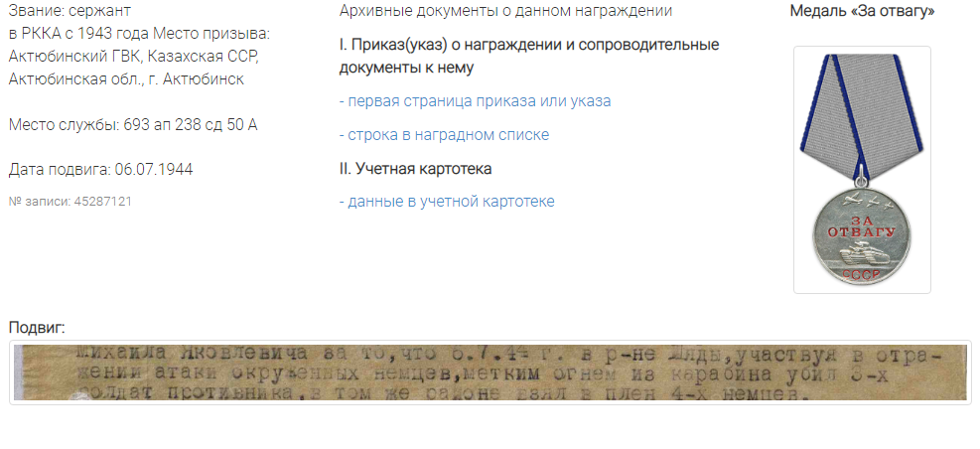Click the Актюбинская обл., г. Актюбинск text
The image size is (980, 449).
(126, 79)
